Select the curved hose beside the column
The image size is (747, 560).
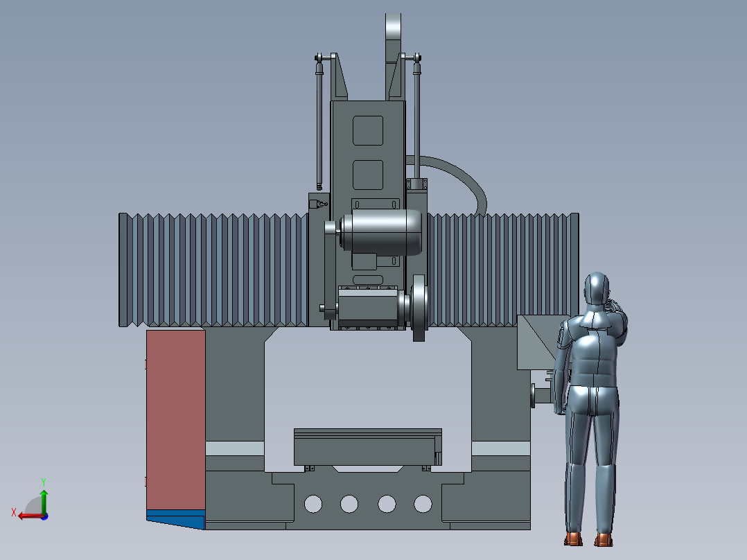(462, 176)
